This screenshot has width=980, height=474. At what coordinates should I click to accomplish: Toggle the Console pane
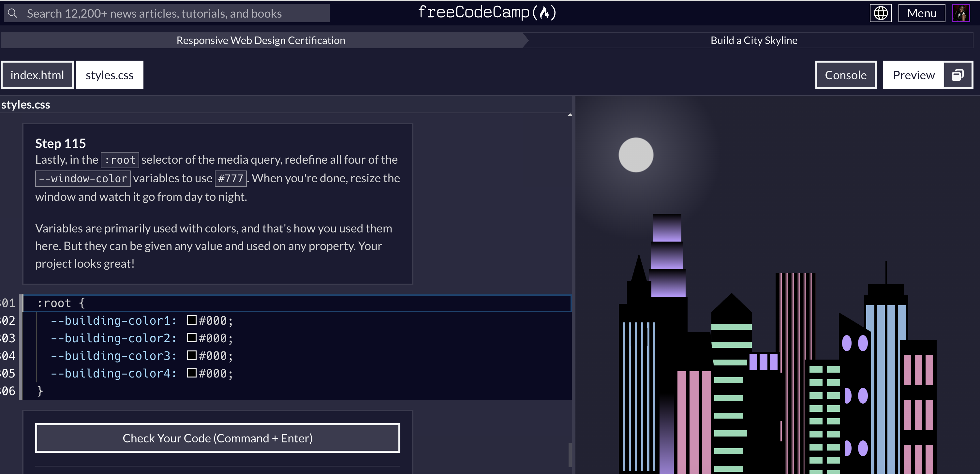(x=845, y=75)
